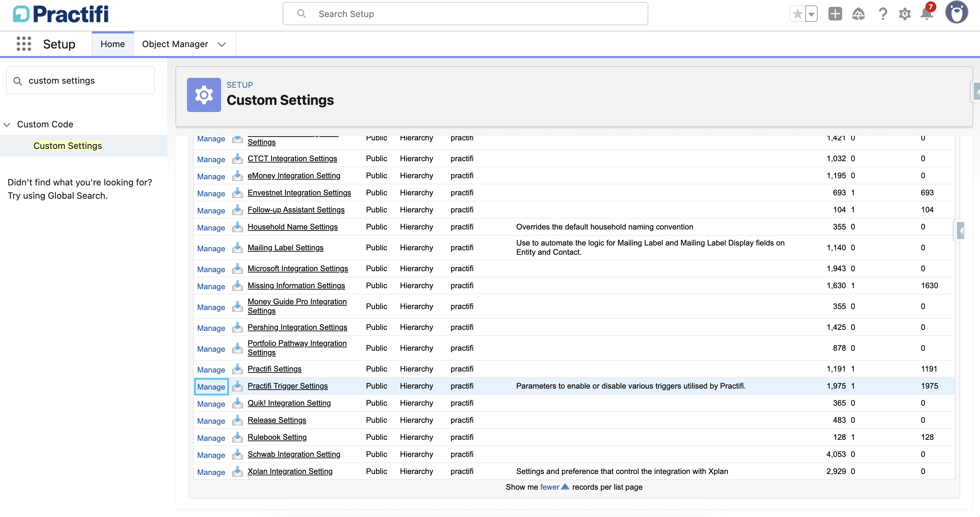Click inside the Search Setup field
The image size is (980, 517).
(x=464, y=14)
